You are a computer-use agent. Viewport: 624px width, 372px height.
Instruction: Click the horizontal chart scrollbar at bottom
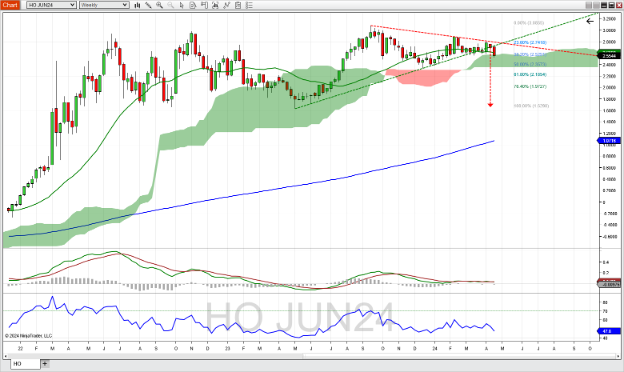pos(311,356)
